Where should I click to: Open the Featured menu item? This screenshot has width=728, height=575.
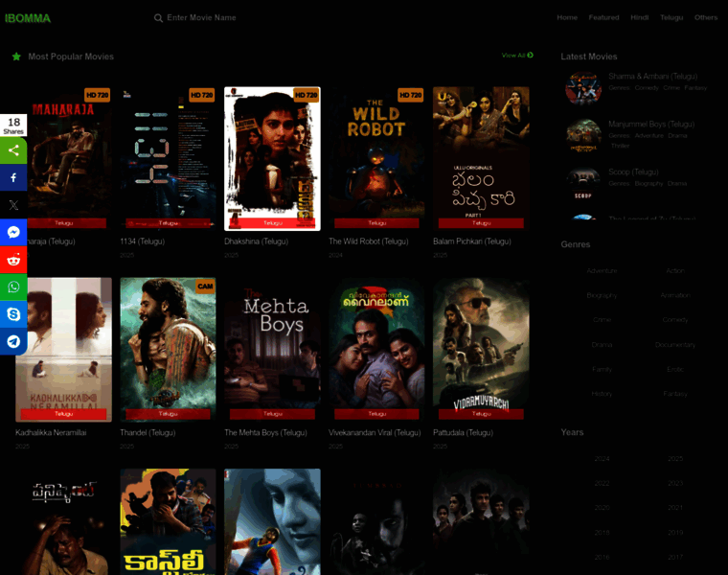coord(603,17)
